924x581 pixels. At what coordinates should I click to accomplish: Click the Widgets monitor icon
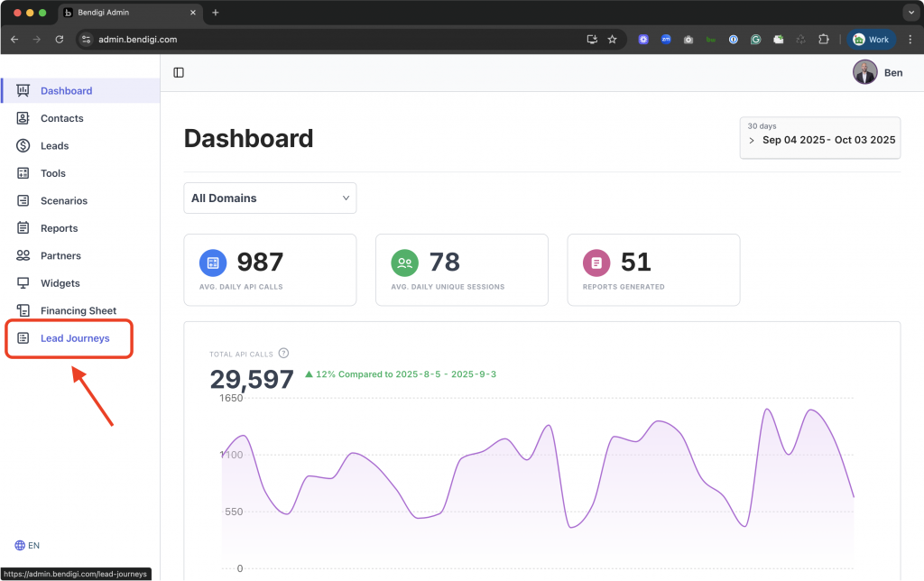pyautogui.click(x=23, y=283)
